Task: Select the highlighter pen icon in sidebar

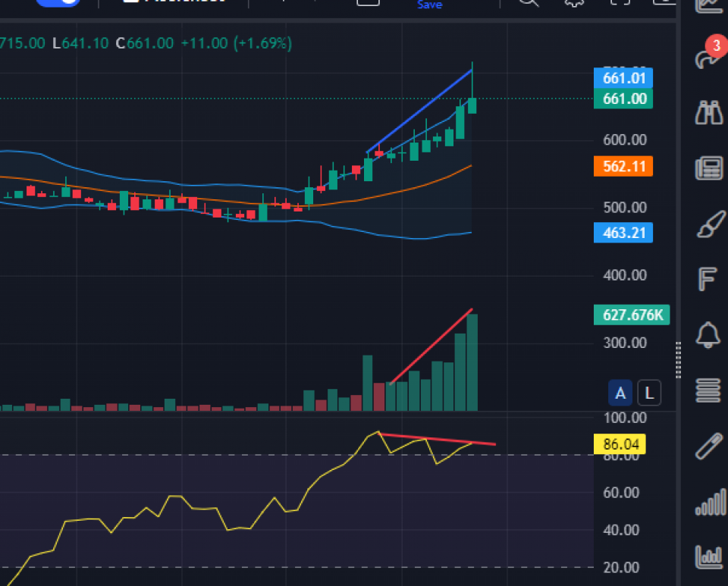Action: (x=709, y=446)
